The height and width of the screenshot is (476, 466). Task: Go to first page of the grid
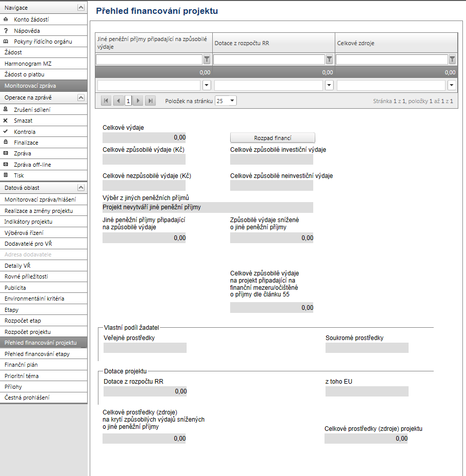(106, 101)
